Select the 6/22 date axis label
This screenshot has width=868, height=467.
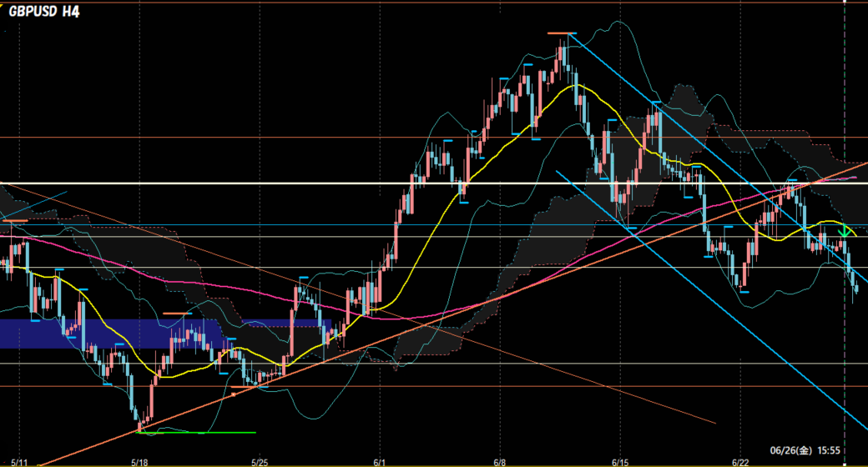coord(740,462)
